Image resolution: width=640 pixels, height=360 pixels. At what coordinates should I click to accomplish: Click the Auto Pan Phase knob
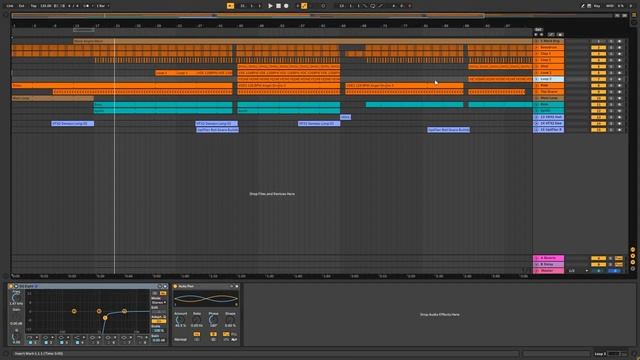213,320
